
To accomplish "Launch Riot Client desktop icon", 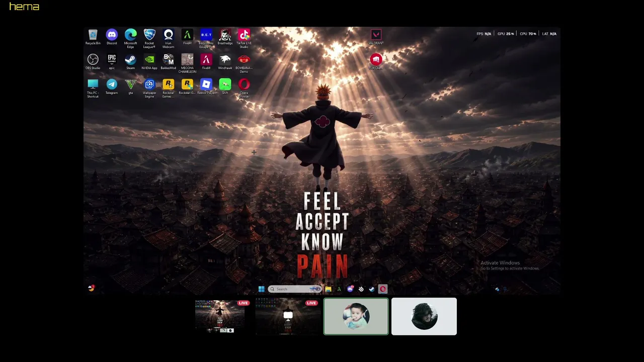I will (x=376, y=62).
